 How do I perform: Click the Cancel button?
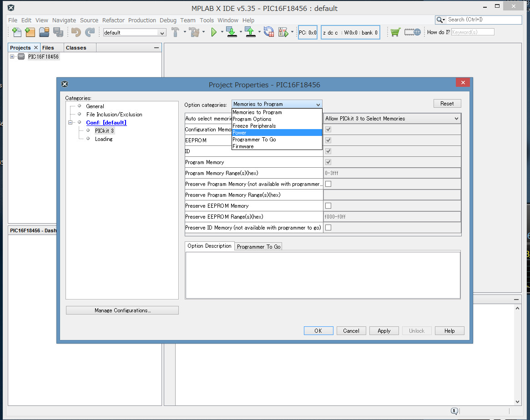[351, 331]
